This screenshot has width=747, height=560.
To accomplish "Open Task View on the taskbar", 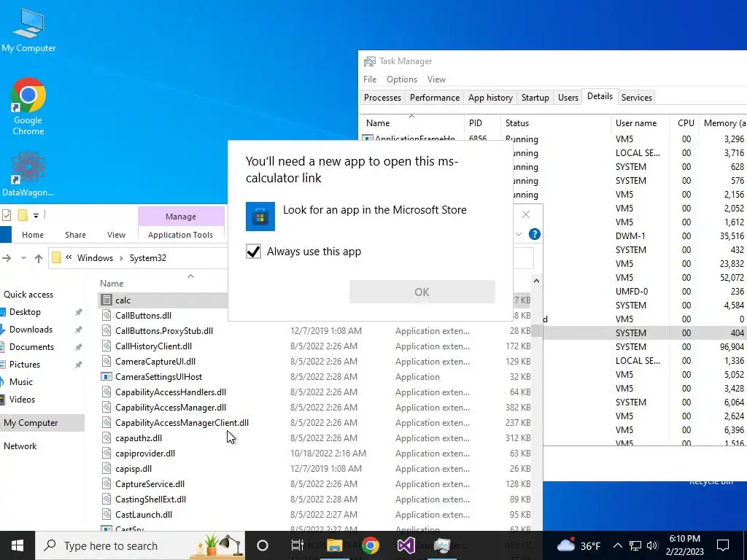I will click(298, 545).
